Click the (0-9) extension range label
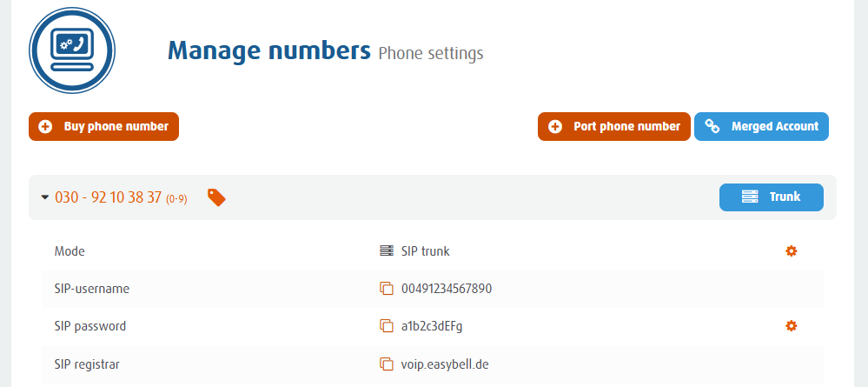This screenshot has height=387, width=868. [176, 198]
